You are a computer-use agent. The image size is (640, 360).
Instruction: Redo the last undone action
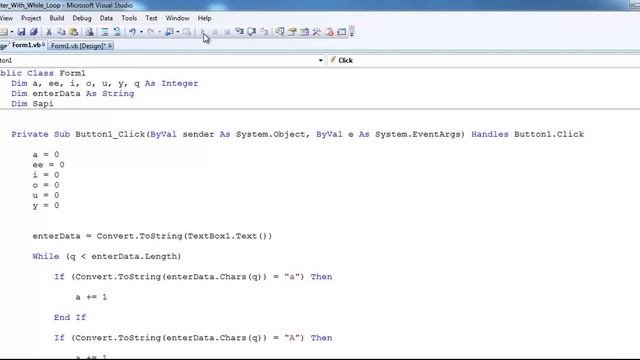pyautogui.click(x=150, y=32)
